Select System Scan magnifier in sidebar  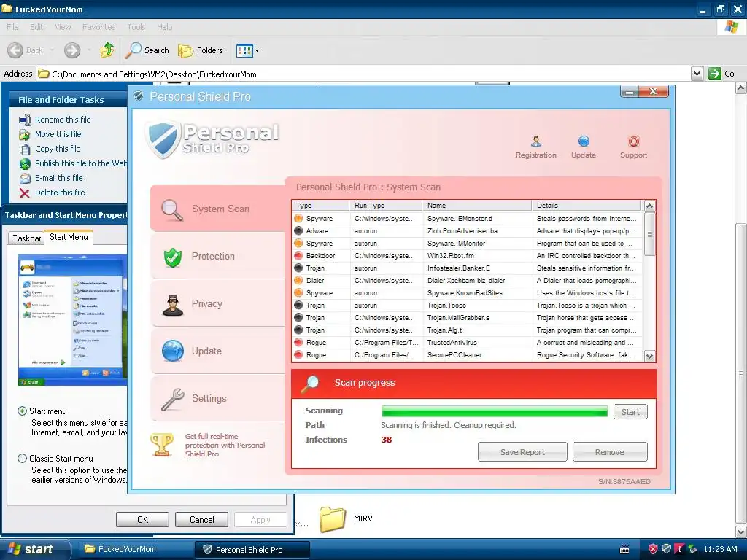click(x=172, y=209)
